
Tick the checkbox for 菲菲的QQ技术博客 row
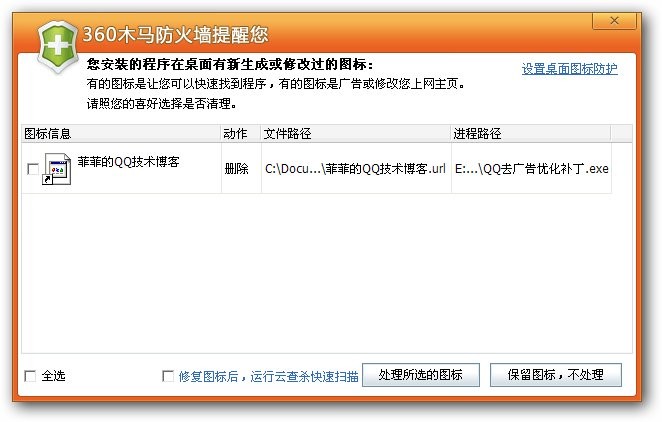click(x=33, y=169)
